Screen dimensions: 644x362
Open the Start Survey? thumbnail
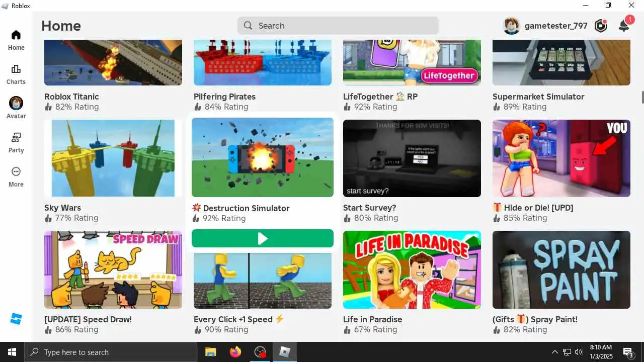pyautogui.click(x=412, y=158)
